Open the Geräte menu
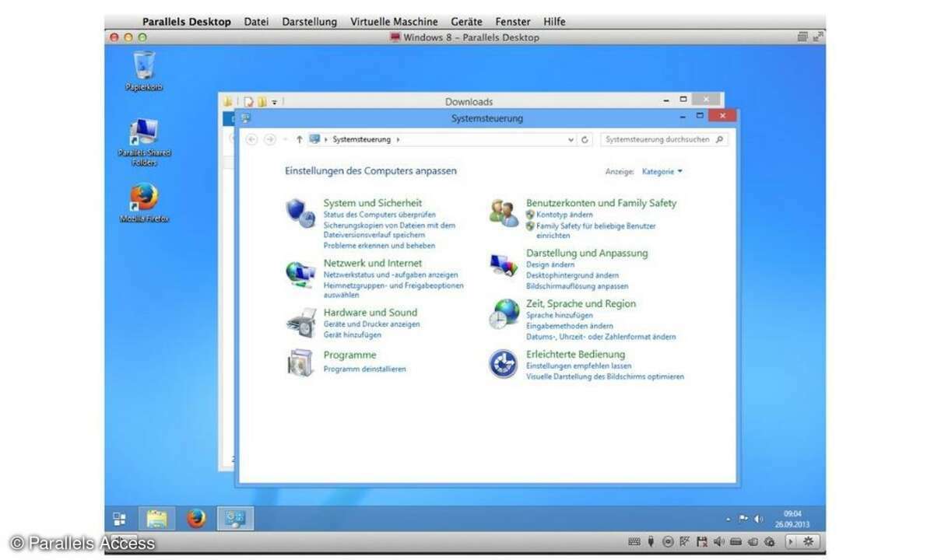This screenshot has width=934, height=560. pos(466,22)
